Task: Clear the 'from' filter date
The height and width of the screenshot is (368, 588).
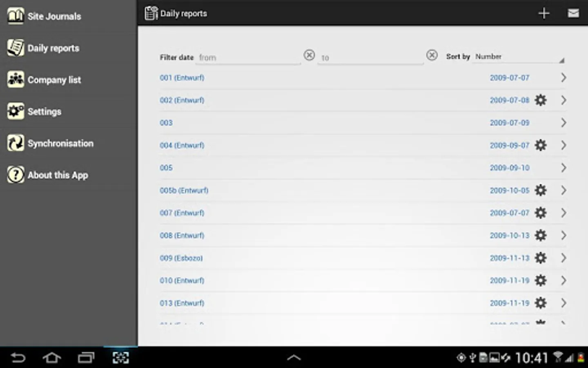Action: coord(309,55)
